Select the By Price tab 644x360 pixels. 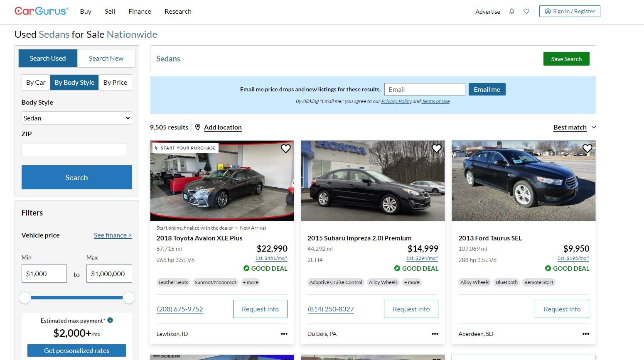click(x=115, y=83)
